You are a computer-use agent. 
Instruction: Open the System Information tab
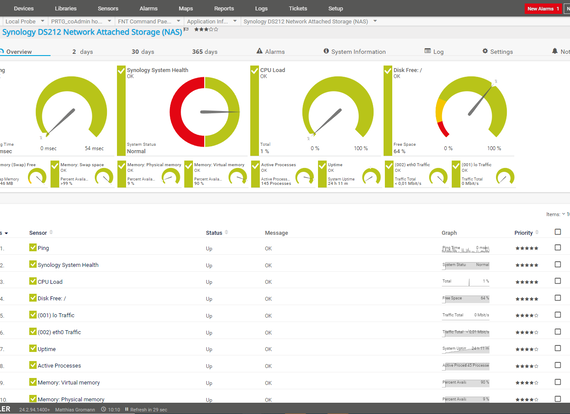click(x=355, y=52)
